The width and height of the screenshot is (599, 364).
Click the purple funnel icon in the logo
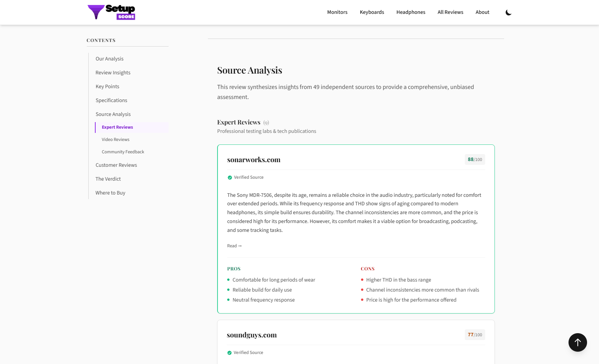pos(96,12)
